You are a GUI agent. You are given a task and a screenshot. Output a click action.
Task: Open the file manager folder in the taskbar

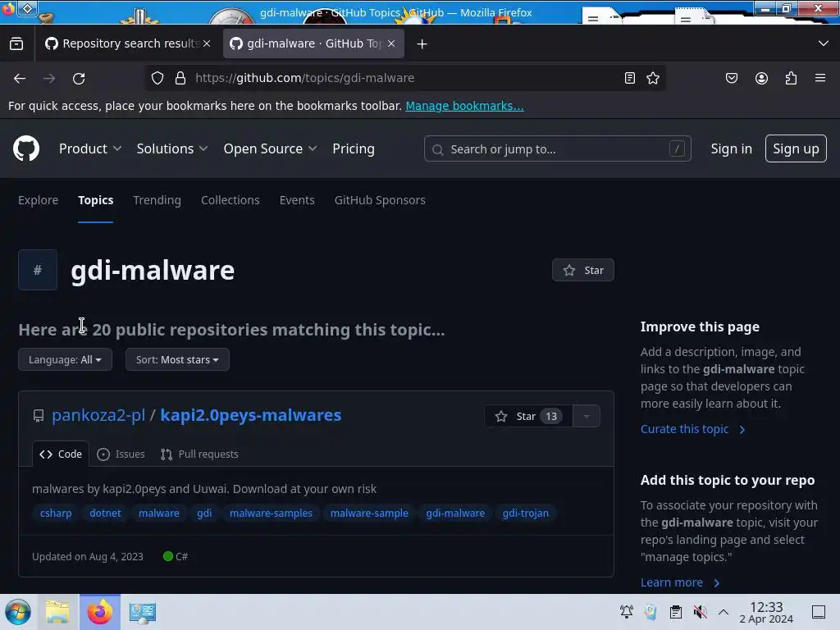57,612
